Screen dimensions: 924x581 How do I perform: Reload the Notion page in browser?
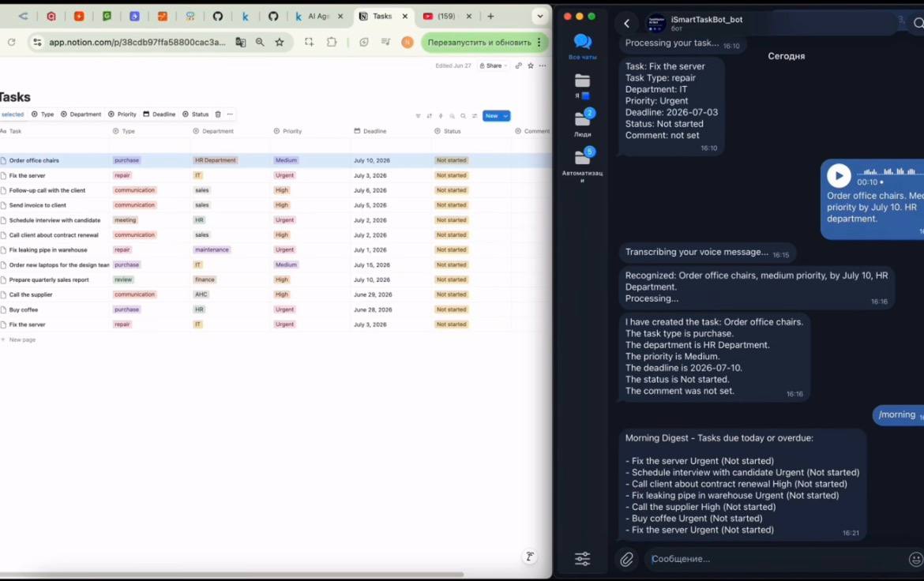point(11,42)
